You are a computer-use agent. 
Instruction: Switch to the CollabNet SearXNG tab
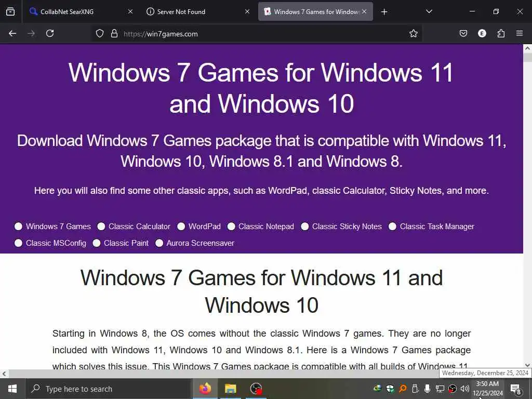click(x=81, y=11)
